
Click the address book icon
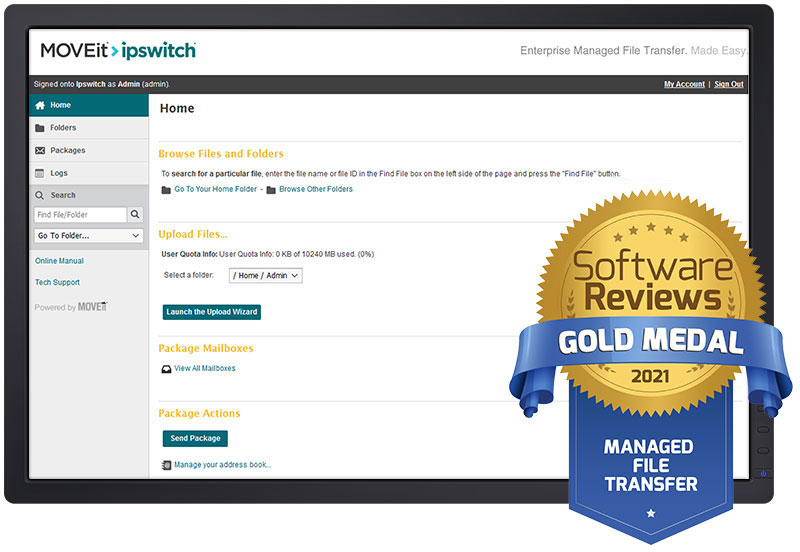(166, 465)
